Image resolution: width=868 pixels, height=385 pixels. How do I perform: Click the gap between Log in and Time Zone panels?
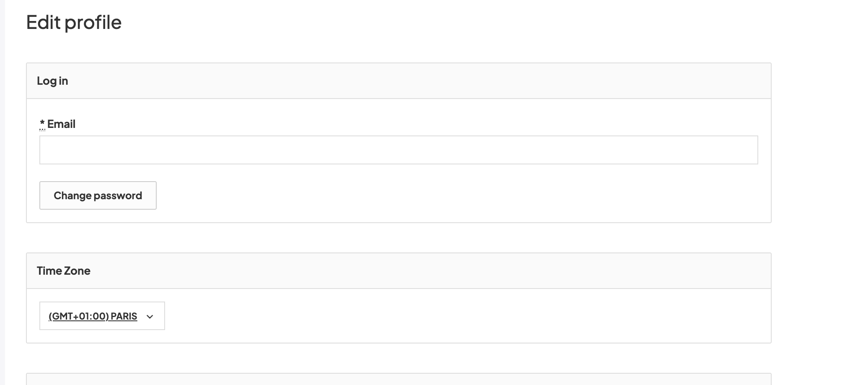coord(398,238)
